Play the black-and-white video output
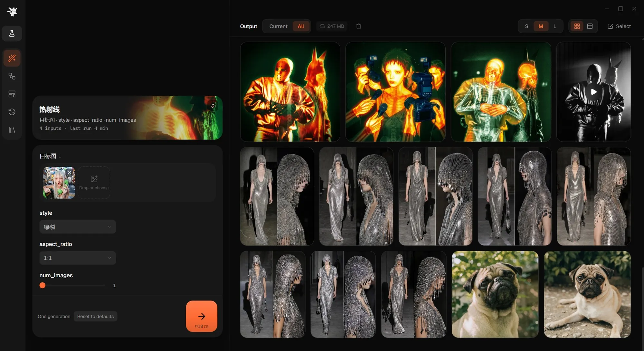644x351 pixels. pos(593,92)
